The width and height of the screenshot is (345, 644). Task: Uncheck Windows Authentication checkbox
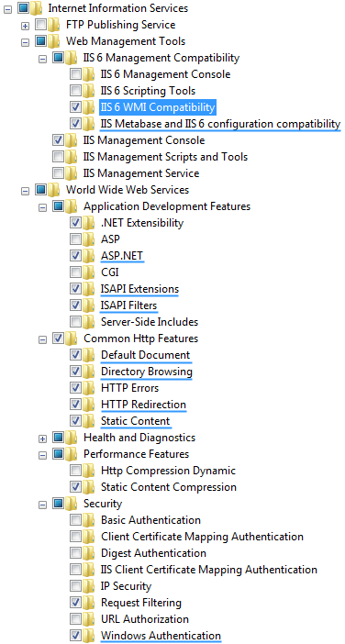(75, 636)
